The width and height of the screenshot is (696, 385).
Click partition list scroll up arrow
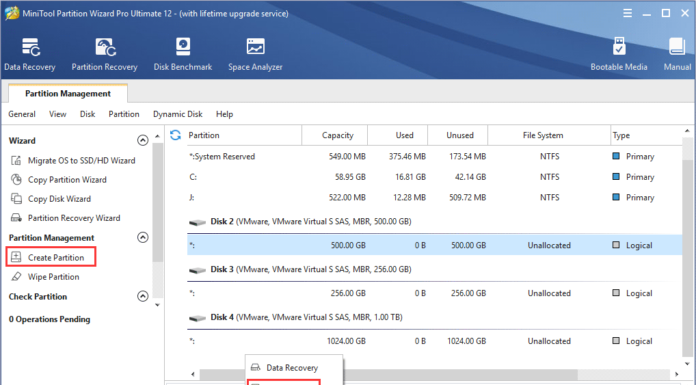coord(687,131)
